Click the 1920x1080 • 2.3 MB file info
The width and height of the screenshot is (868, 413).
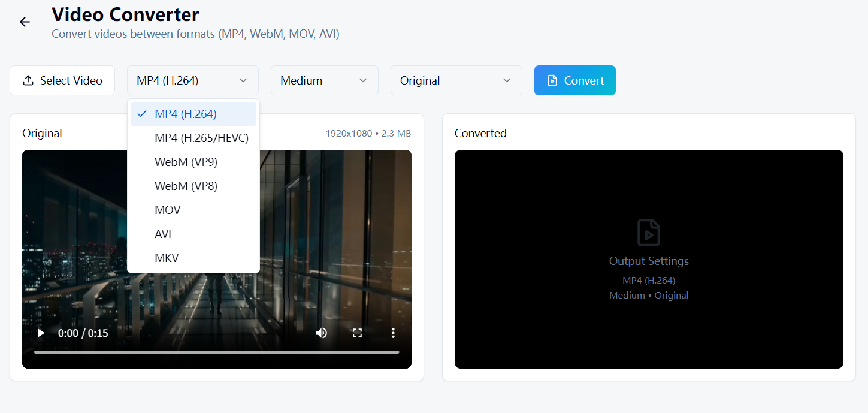[x=368, y=133]
